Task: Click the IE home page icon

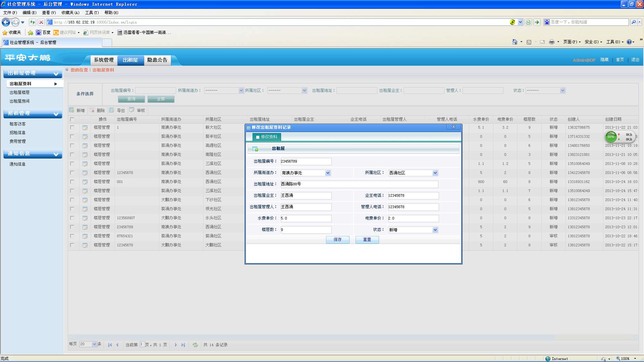Action: click(x=515, y=42)
